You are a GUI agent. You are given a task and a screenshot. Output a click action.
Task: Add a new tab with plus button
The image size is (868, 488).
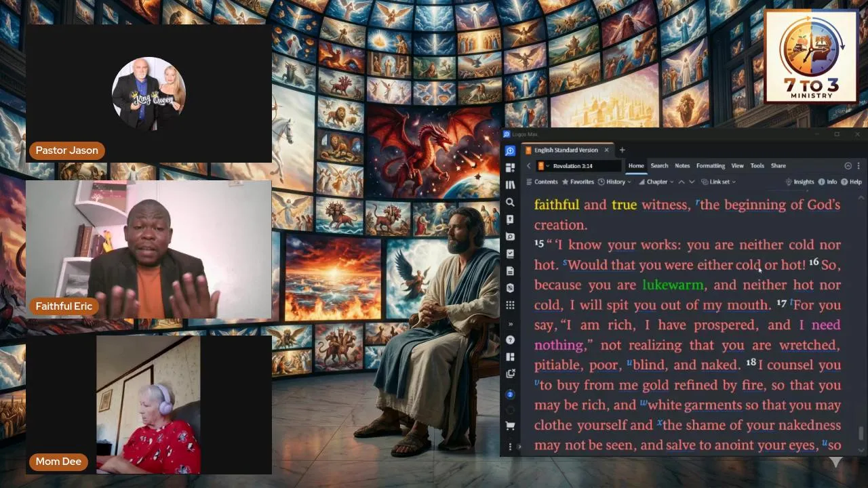tap(622, 150)
